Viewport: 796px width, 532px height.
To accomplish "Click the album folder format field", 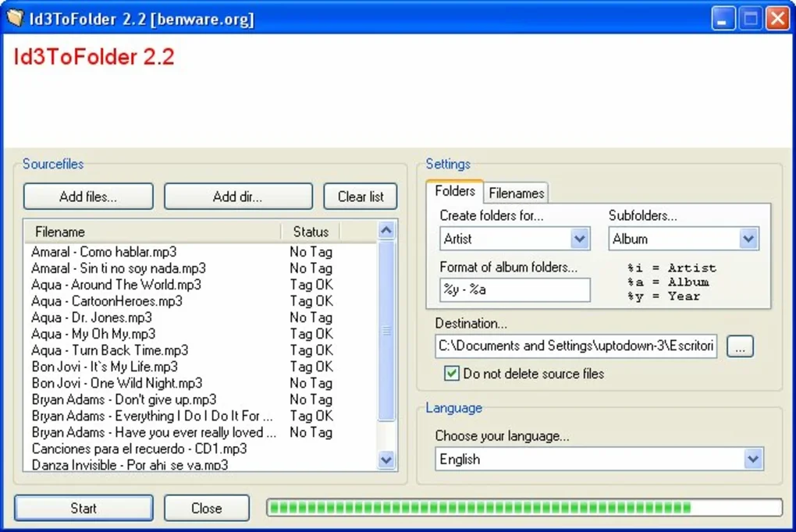I will point(515,290).
